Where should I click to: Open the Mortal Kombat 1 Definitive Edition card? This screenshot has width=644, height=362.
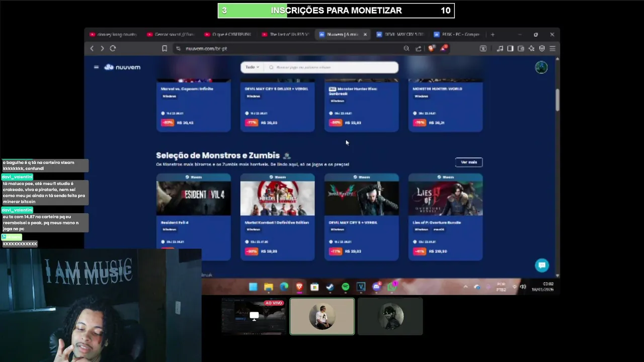(278, 217)
